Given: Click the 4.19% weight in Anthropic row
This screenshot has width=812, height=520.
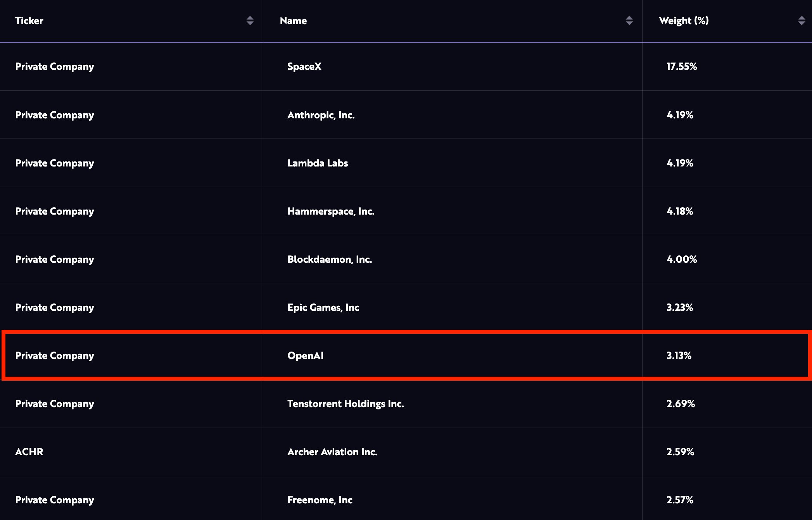Looking at the screenshot, I should pos(680,115).
